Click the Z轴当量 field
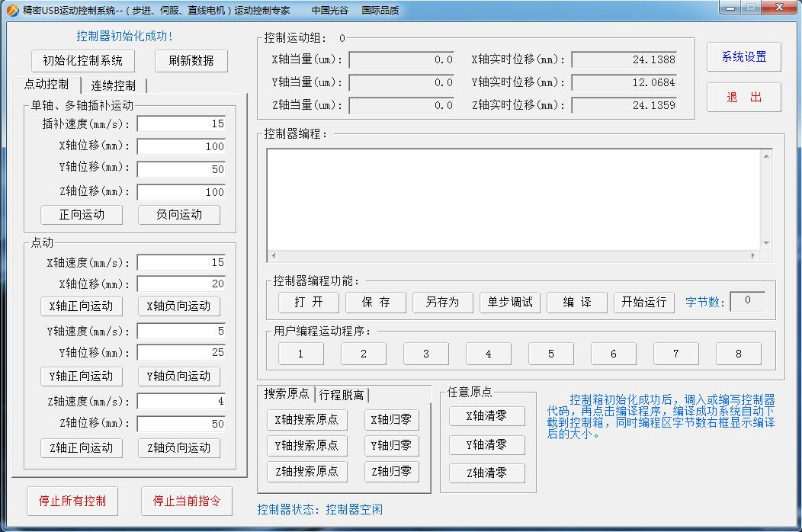The width and height of the screenshot is (802, 532). pyautogui.click(x=402, y=105)
